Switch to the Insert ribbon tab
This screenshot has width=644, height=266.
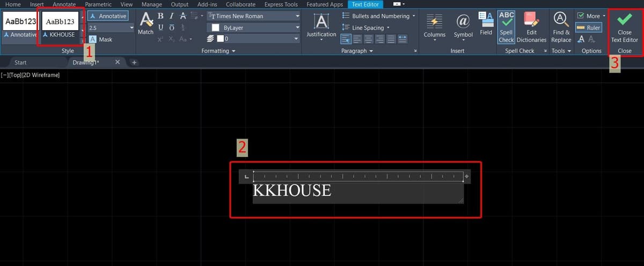(x=37, y=4)
